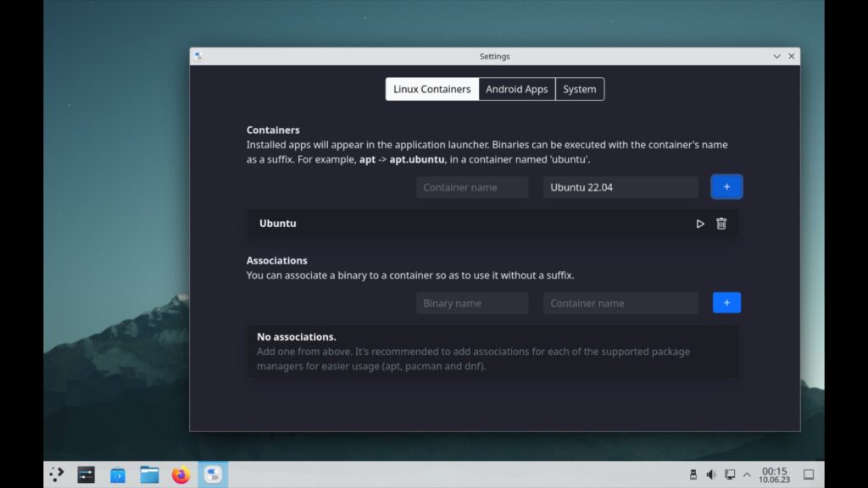The width and height of the screenshot is (868, 488).
Task: Switch to the Android Apps tab
Action: pyautogui.click(x=516, y=89)
